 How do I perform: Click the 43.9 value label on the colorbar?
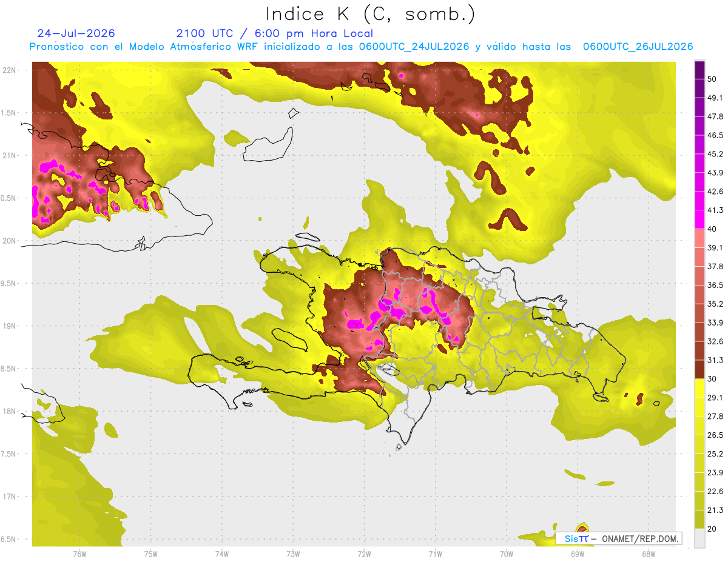715,173
